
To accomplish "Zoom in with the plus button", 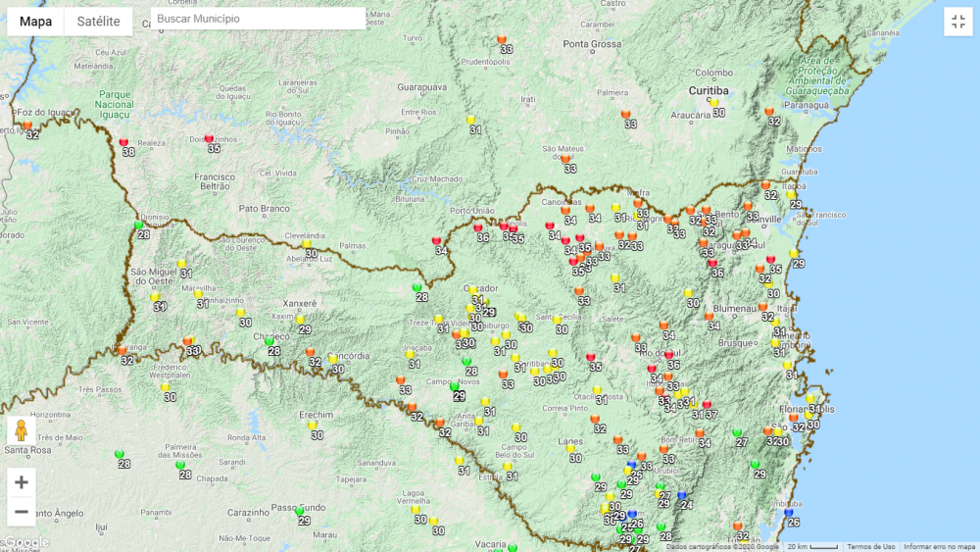I will click(22, 482).
